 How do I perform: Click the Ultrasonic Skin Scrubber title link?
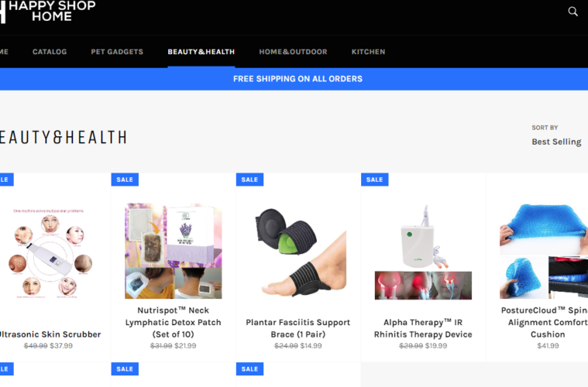tap(50, 334)
